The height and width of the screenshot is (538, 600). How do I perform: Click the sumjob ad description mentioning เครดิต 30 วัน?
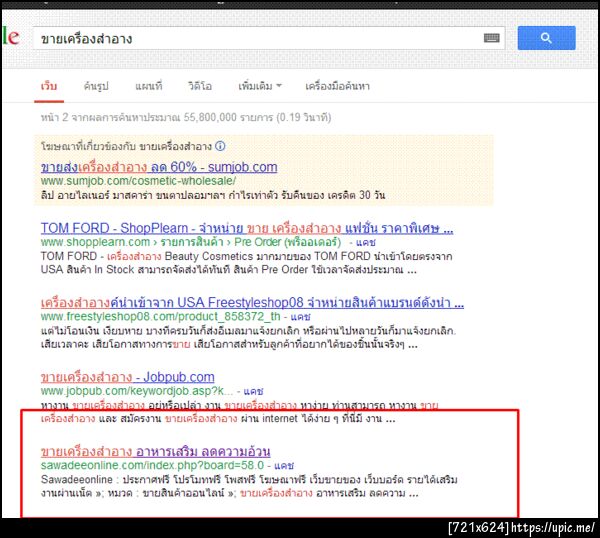(x=213, y=195)
